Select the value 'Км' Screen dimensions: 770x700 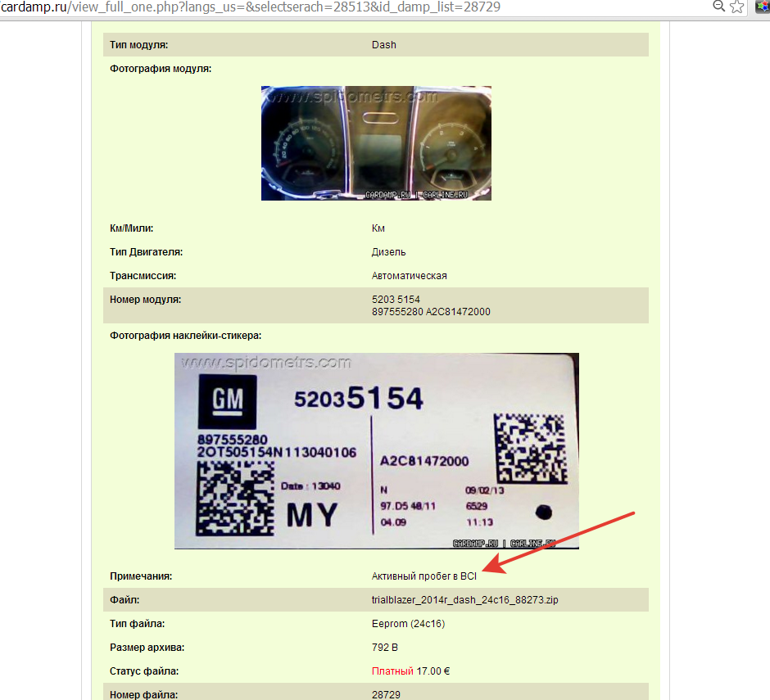pyautogui.click(x=378, y=228)
